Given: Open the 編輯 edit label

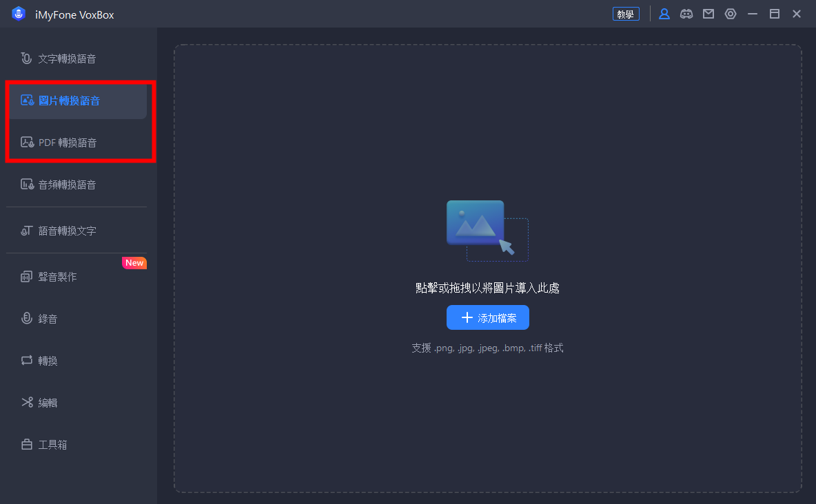Looking at the screenshot, I should [x=48, y=403].
